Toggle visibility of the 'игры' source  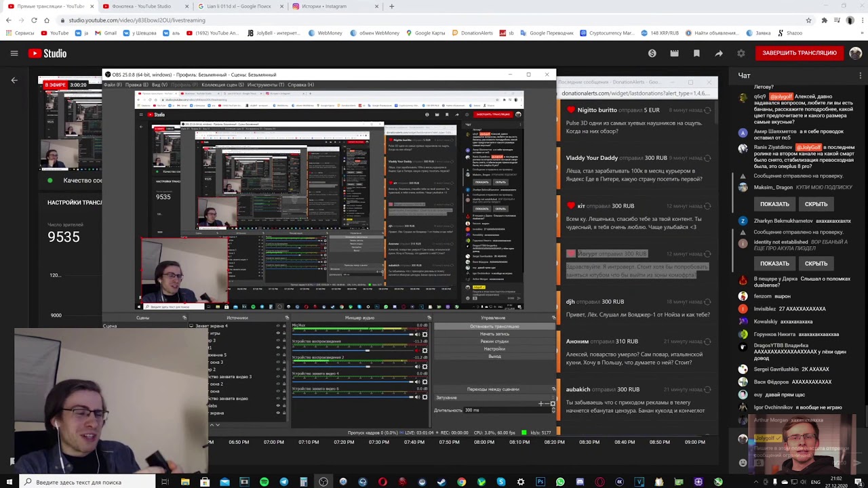[278, 333]
